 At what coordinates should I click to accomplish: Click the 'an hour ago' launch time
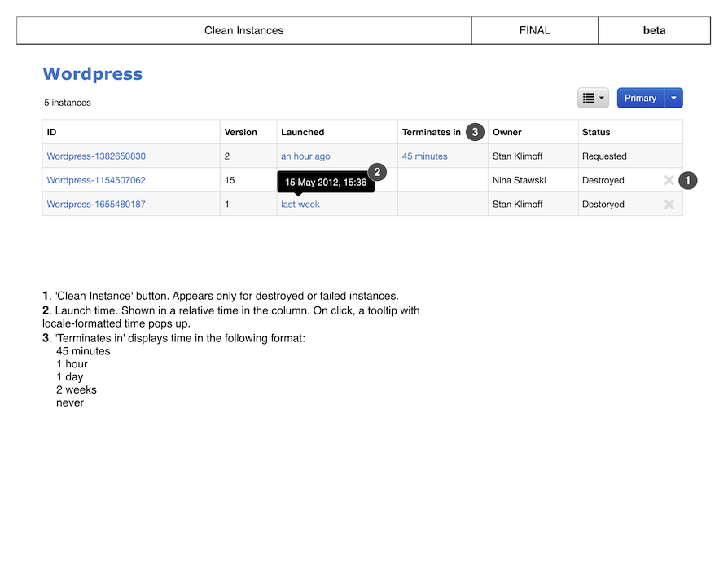pyautogui.click(x=305, y=156)
